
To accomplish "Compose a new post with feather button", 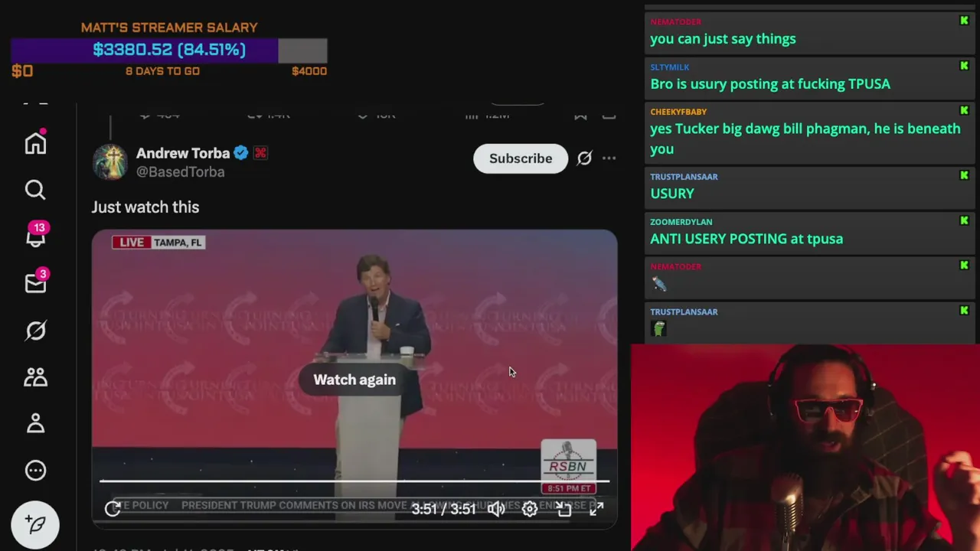I will click(35, 524).
